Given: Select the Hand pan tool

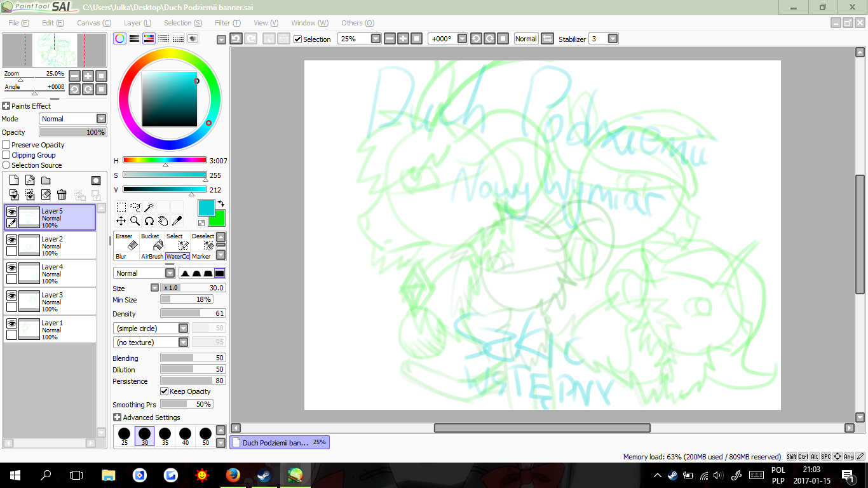Looking at the screenshot, I should point(163,221).
